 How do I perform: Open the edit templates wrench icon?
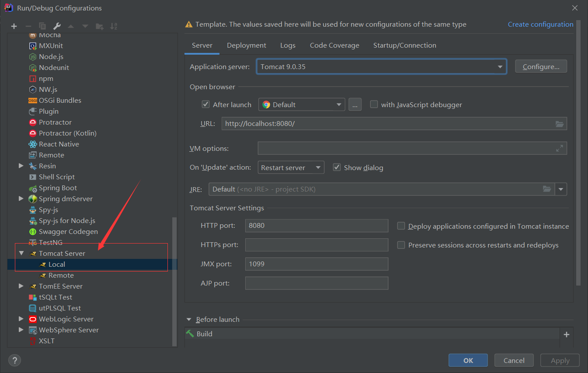[x=56, y=26]
